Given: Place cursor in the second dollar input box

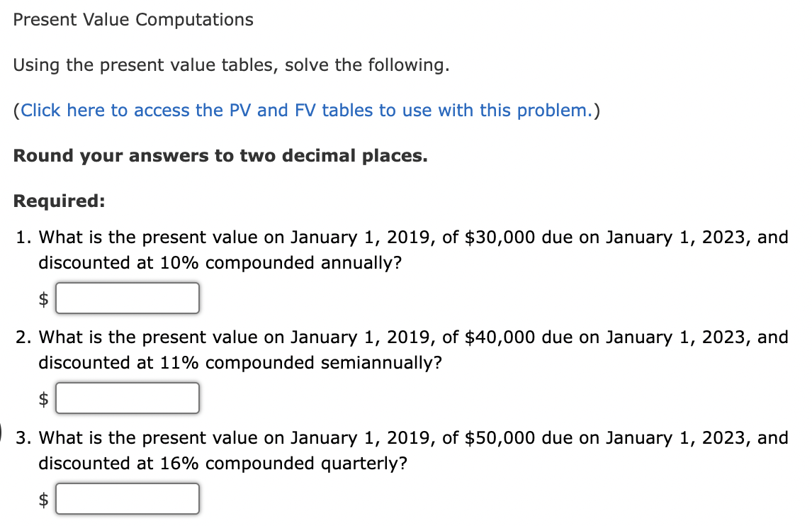Looking at the screenshot, I should coord(128,398).
